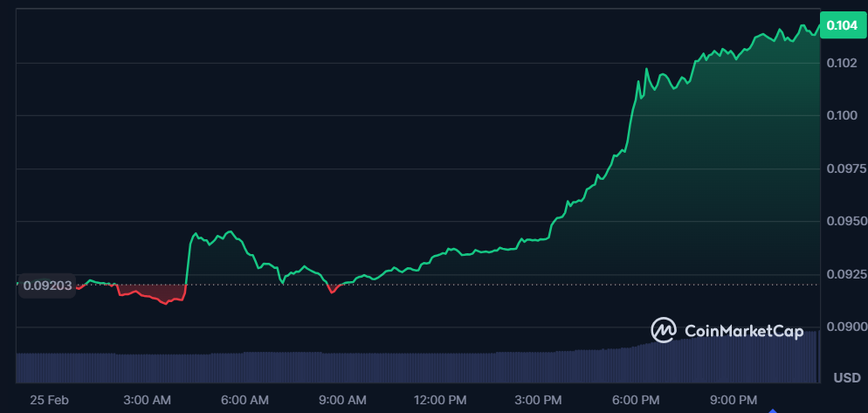Click the 0.100 price axis label
This screenshot has height=413, width=868.
(842, 115)
